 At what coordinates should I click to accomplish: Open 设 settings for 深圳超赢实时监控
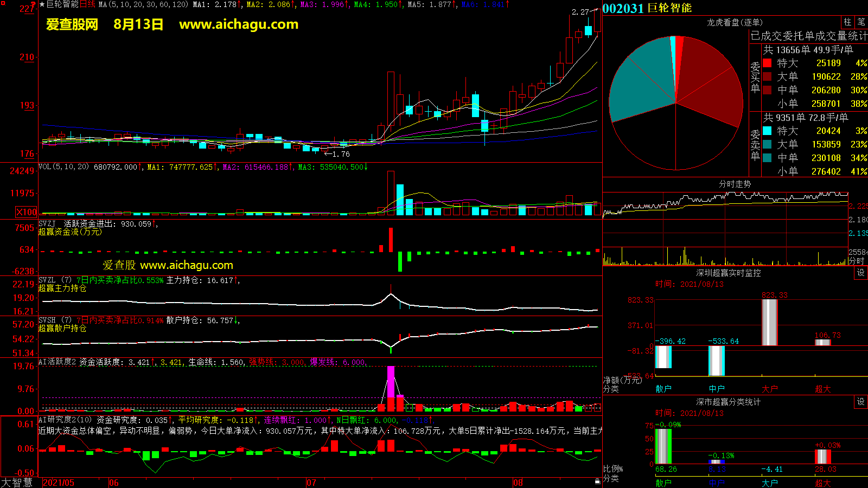861,273
